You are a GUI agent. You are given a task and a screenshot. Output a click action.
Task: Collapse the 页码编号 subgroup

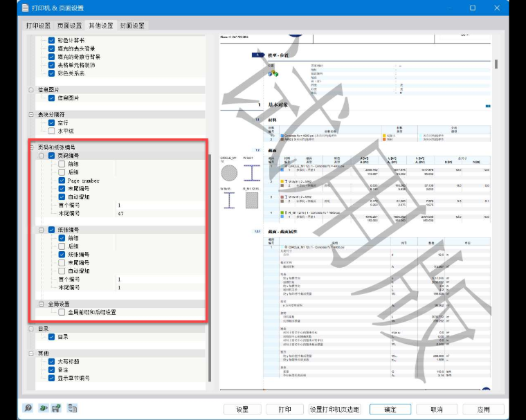[42, 156]
